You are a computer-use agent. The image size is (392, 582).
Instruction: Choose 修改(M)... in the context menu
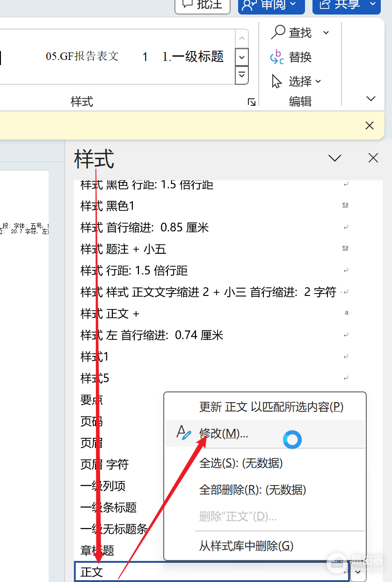pos(265,434)
